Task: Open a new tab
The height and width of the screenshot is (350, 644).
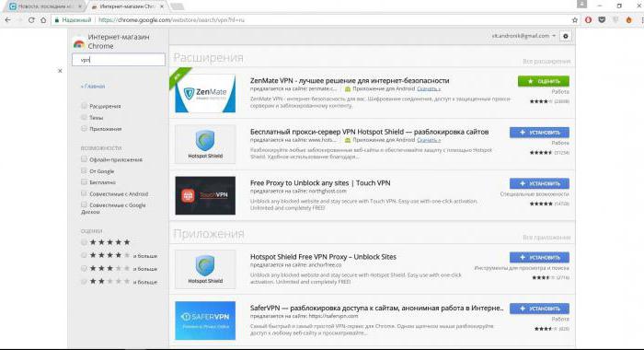Action: [178, 6]
